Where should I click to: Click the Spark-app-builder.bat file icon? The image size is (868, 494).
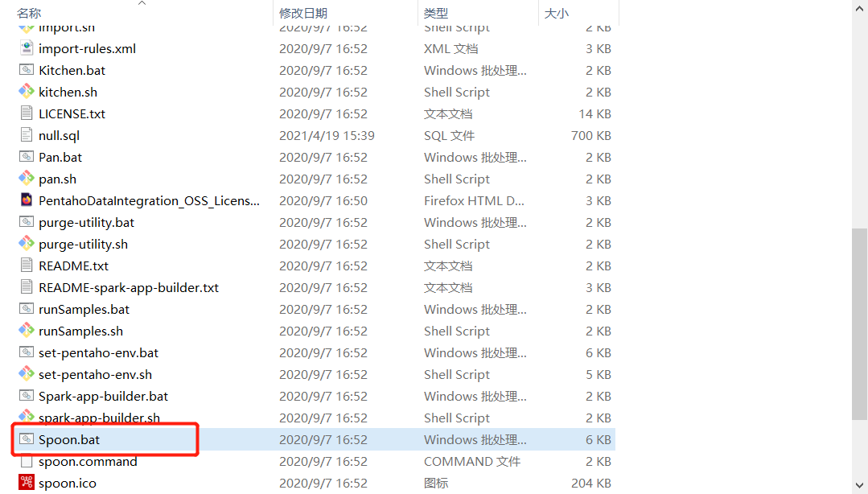[x=26, y=396]
